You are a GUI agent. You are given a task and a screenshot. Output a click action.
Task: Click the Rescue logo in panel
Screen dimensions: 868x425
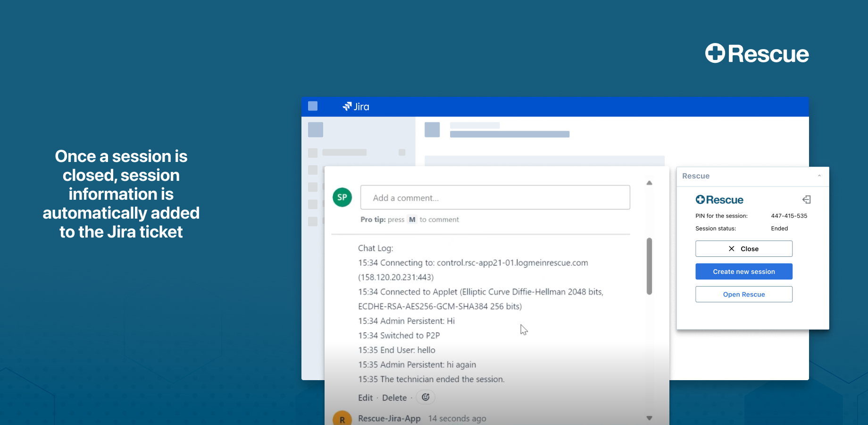[x=719, y=200]
